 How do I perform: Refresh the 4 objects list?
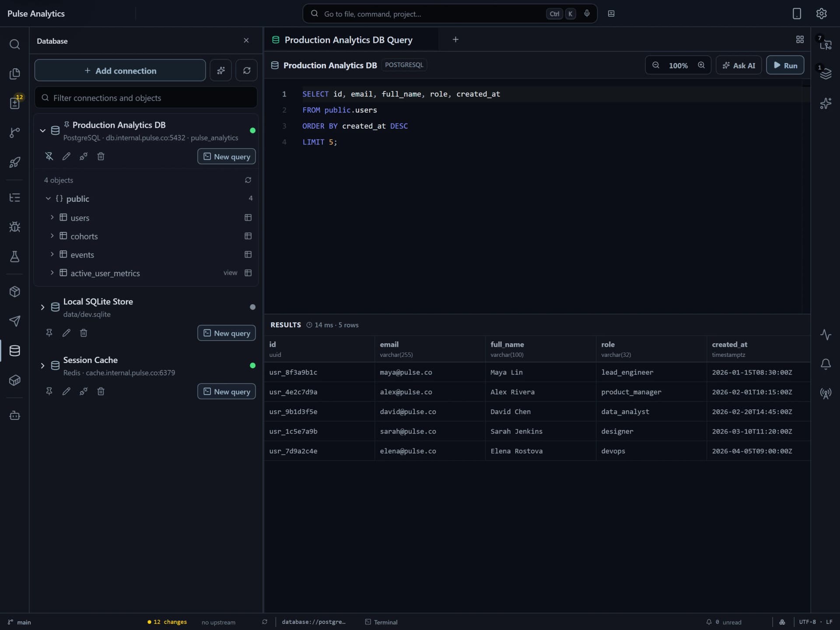pyautogui.click(x=248, y=180)
